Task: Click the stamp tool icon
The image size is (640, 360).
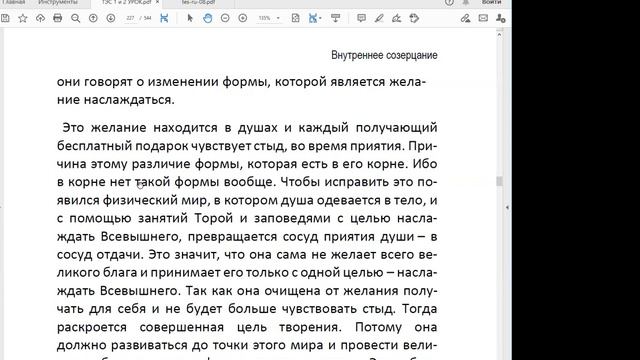Action: tap(414, 18)
